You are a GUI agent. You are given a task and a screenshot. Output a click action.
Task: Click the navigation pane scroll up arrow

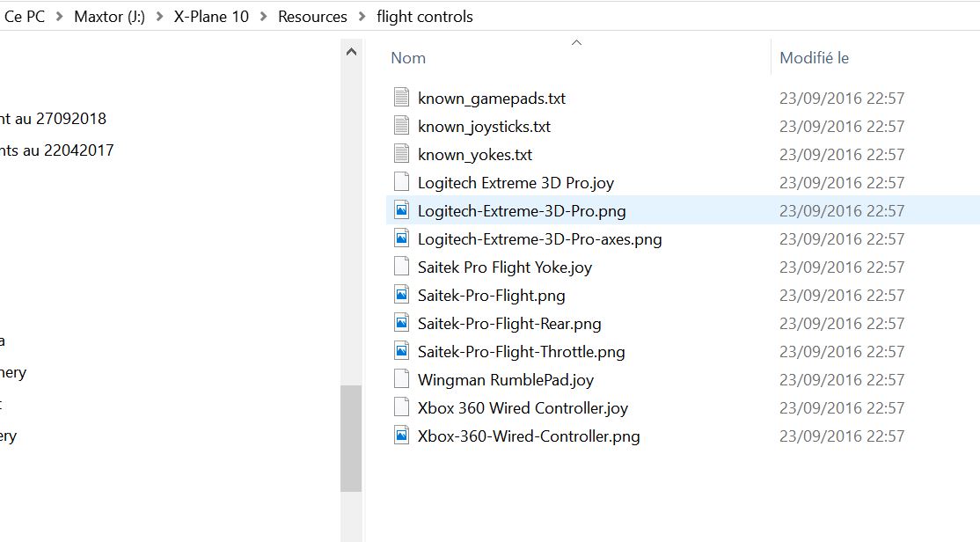point(351,52)
